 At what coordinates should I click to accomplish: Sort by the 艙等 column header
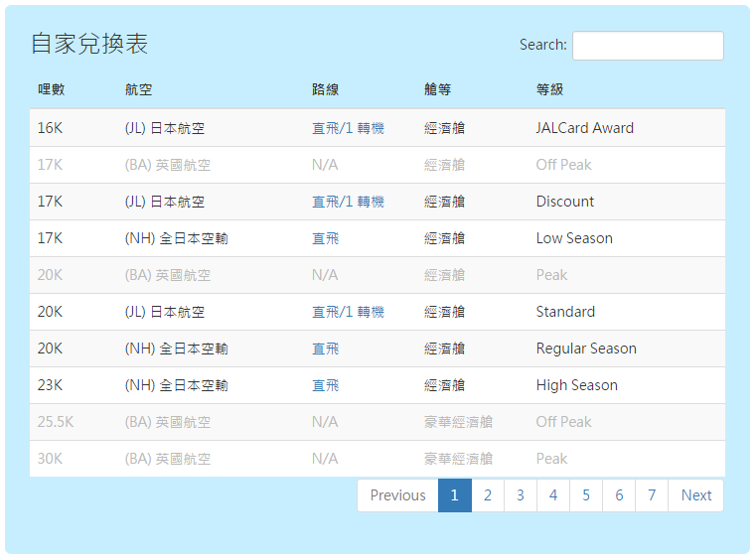tap(437, 89)
